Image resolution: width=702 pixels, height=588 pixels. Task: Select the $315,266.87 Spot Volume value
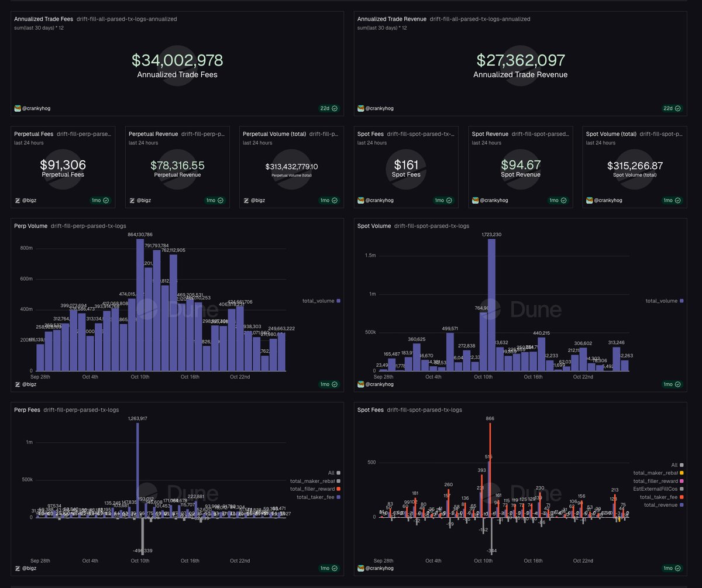tap(635, 166)
